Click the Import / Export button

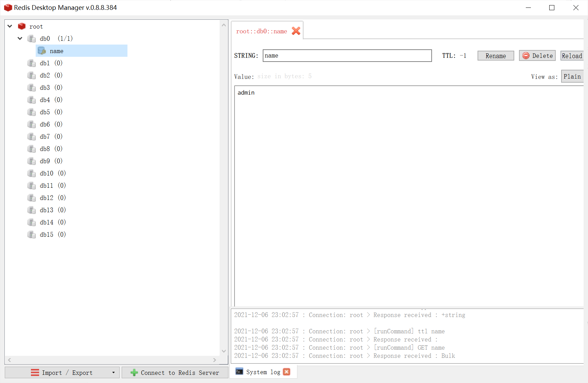(x=62, y=373)
